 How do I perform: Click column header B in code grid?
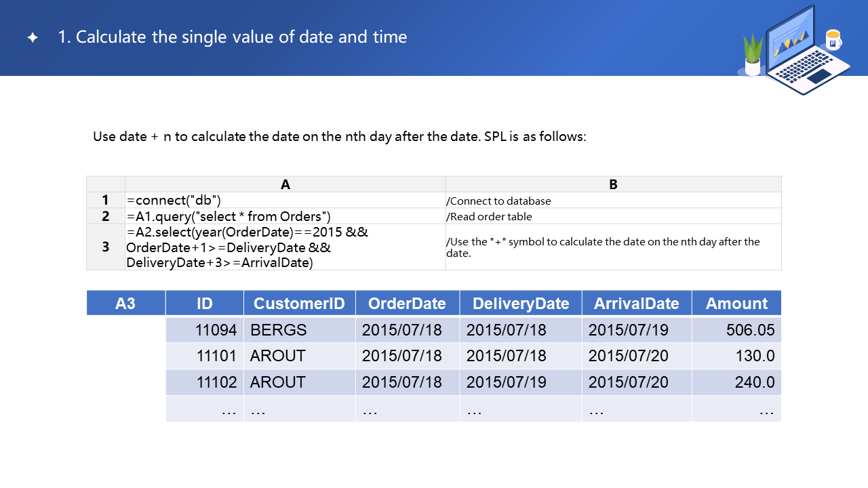tap(613, 184)
